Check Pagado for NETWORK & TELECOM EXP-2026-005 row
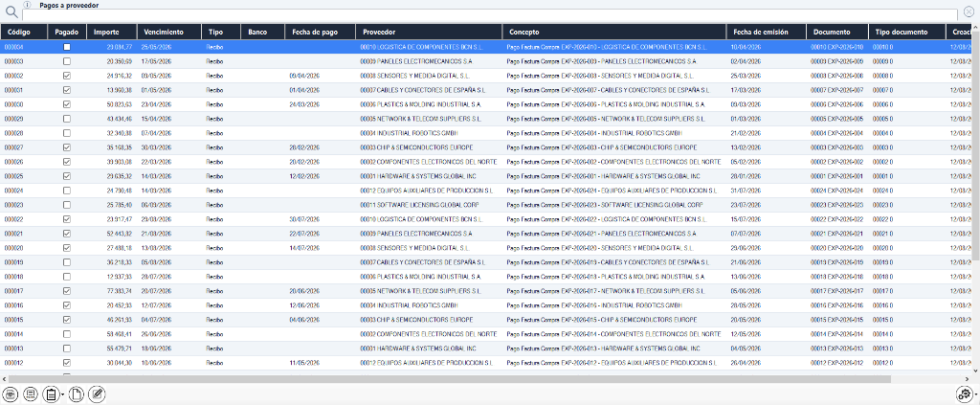Image resolution: width=980 pixels, height=405 pixels. pyautogui.click(x=67, y=119)
